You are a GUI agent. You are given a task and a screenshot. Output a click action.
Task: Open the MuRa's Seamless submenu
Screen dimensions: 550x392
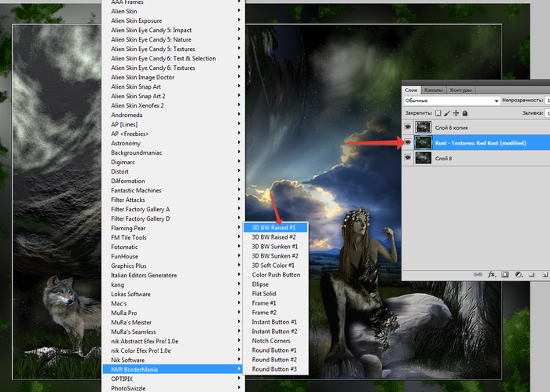point(173,332)
